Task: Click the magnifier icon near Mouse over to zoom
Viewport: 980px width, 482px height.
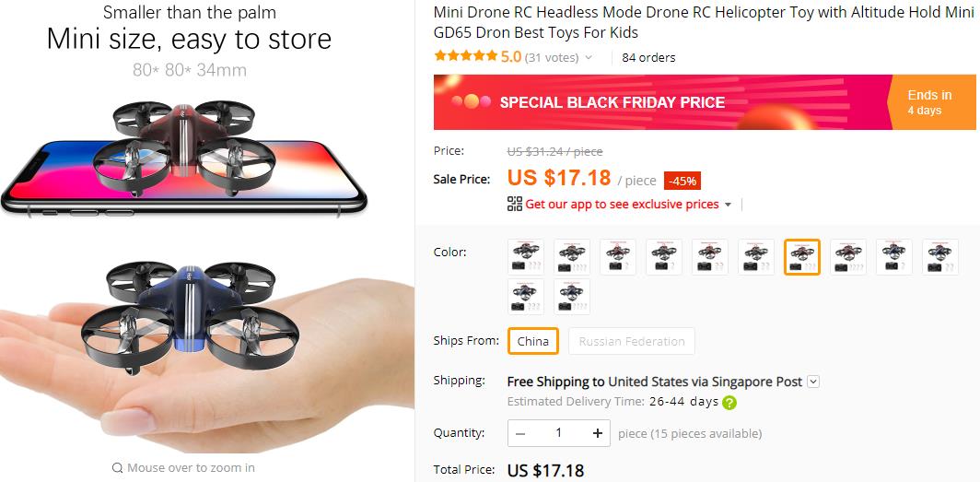Action: click(x=117, y=467)
